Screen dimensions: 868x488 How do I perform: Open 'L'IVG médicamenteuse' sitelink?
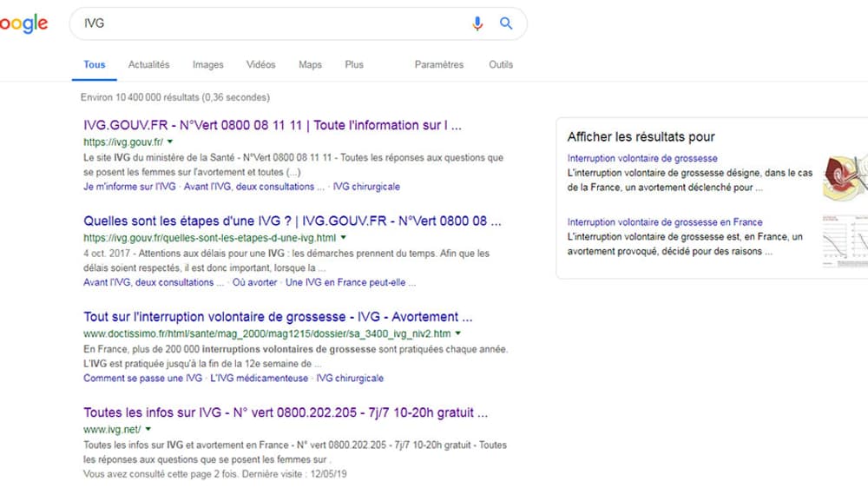(259, 379)
